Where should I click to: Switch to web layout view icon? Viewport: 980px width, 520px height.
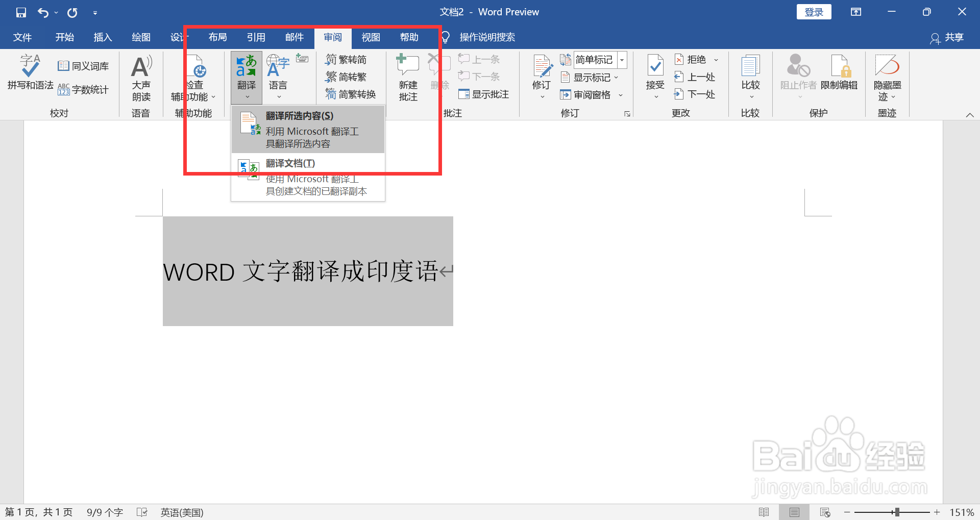825,512
